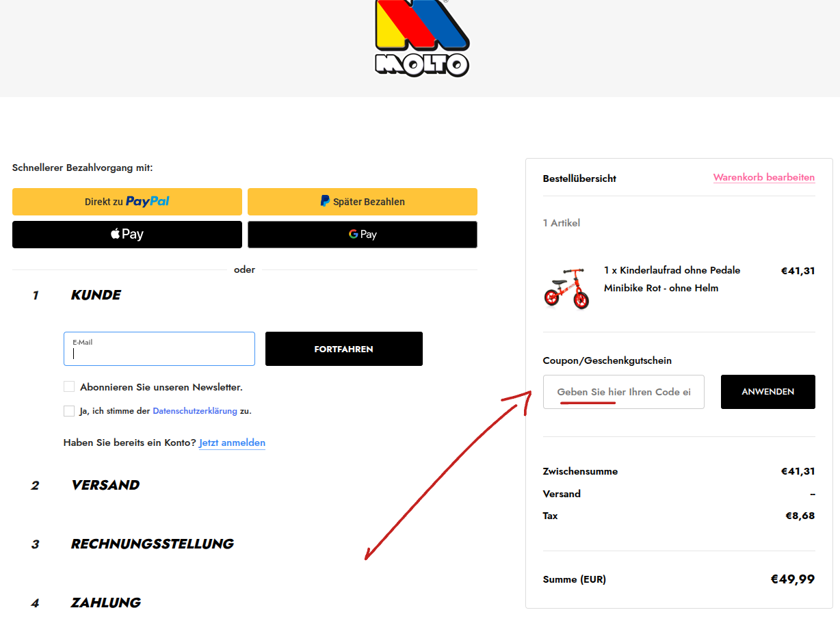The width and height of the screenshot is (840, 634).
Task: Click the Coupon/Geschenkgutschein label
Action: pyautogui.click(x=607, y=360)
